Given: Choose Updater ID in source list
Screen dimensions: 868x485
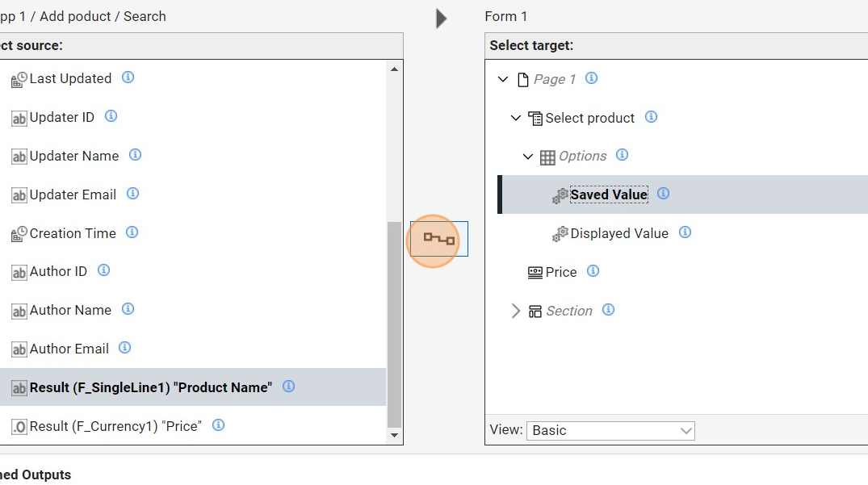Looking at the screenshot, I should (x=62, y=117).
